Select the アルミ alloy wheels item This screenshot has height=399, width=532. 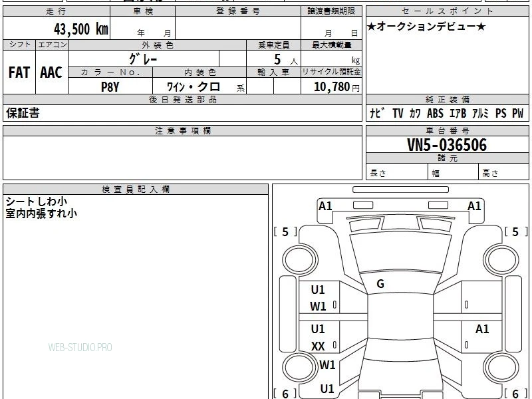pos(480,113)
